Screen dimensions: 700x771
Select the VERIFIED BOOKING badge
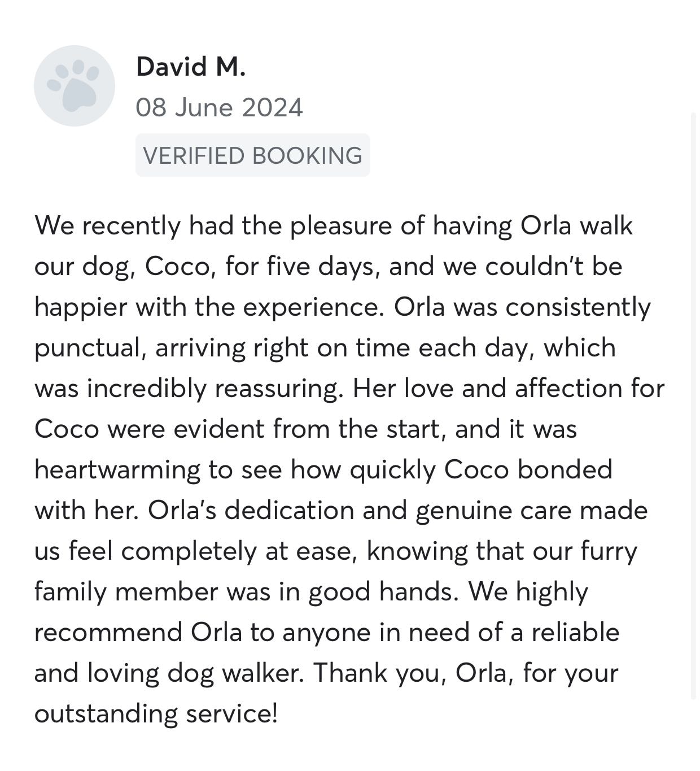(252, 155)
